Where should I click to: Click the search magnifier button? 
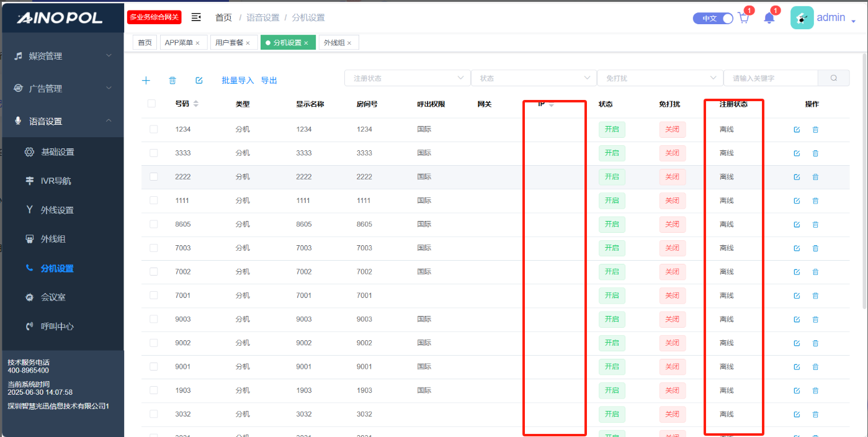click(x=834, y=78)
